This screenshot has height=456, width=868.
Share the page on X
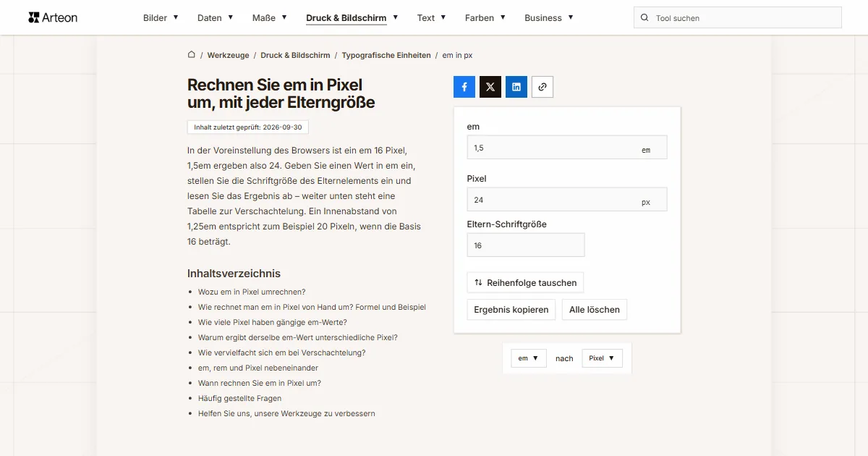(x=490, y=87)
